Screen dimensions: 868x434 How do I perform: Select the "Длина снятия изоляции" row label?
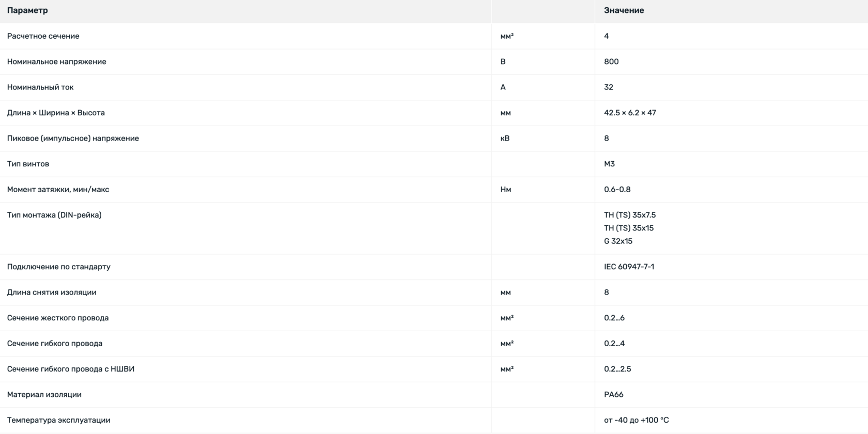(52, 292)
